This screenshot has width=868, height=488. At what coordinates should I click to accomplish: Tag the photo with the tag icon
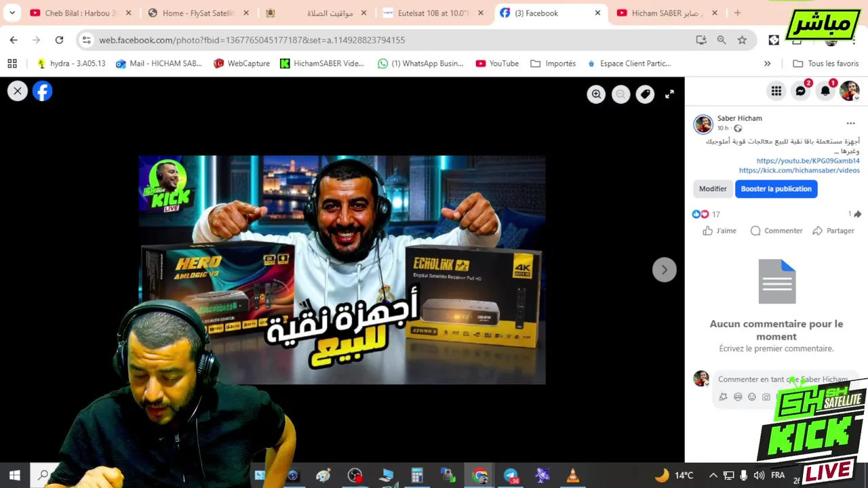coord(645,94)
